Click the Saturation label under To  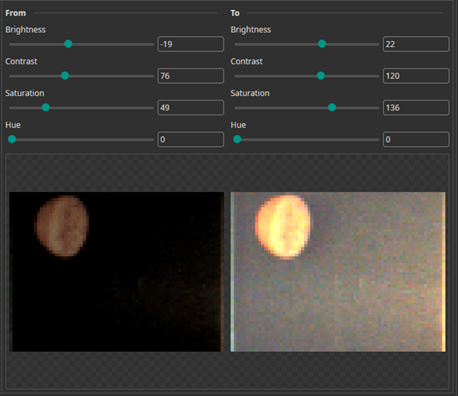(250, 93)
